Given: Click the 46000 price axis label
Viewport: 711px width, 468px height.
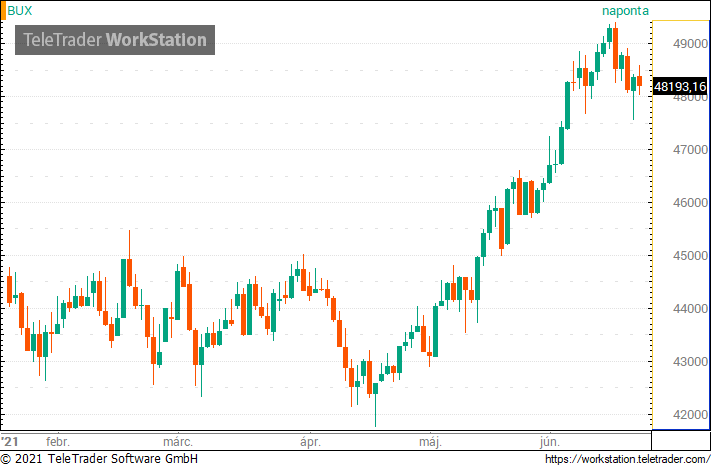Looking at the screenshot, I should tap(690, 203).
